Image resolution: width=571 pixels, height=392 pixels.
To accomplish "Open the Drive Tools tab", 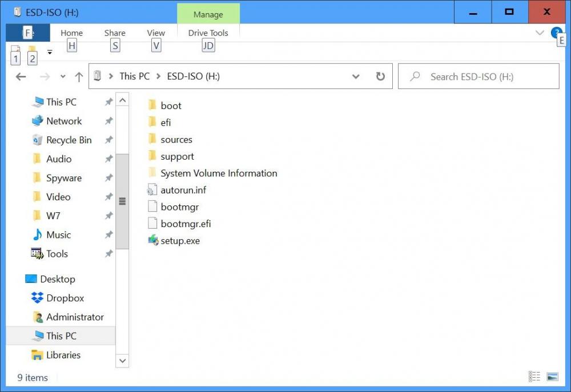I will [208, 33].
